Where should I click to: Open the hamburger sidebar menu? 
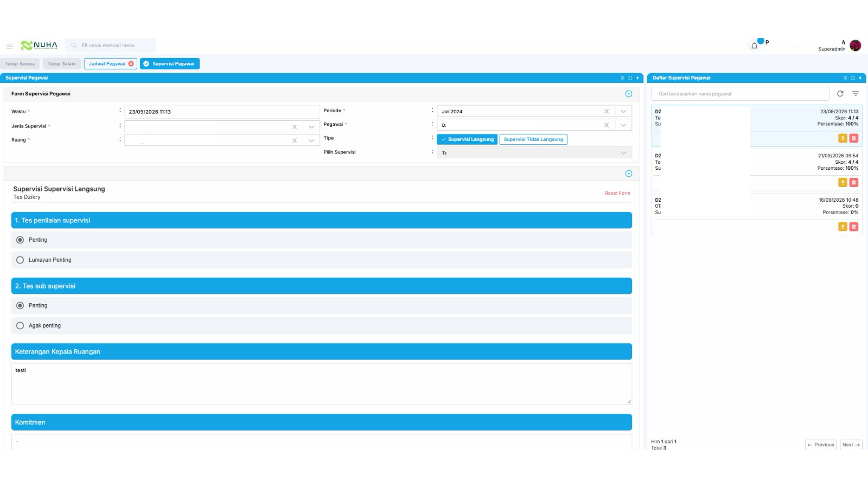click(x=9, y=46)
